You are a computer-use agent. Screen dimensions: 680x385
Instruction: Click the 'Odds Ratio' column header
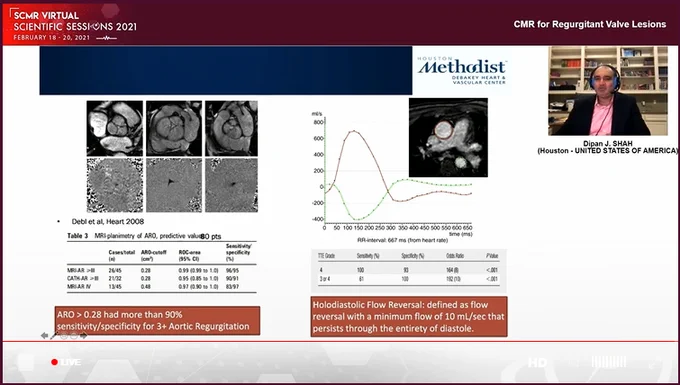click(x=455, y=256)
